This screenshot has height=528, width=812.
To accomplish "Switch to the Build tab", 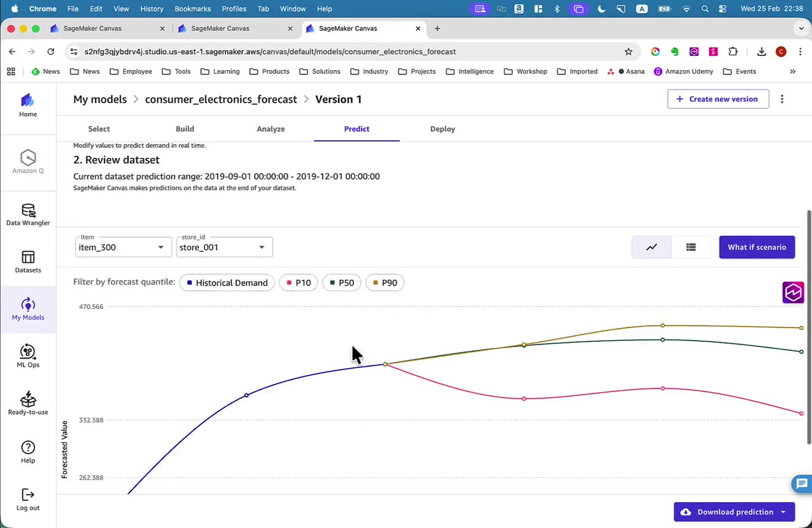I will point(185,129).
